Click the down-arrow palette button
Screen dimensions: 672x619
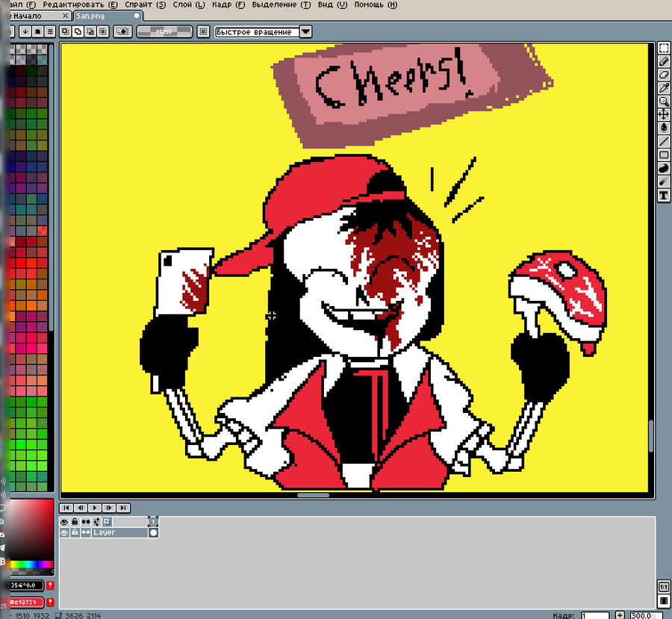point(25,31)
